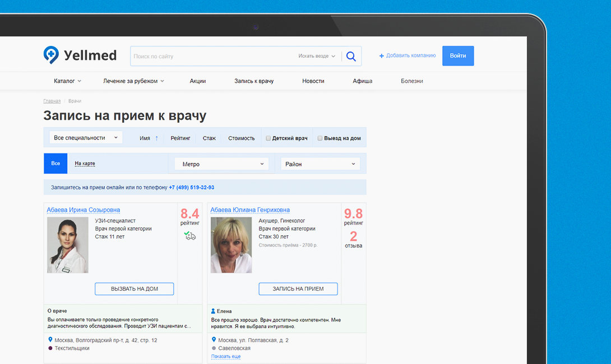Click the Акушер, Гинеколог specialty text
611x364 pixels.
pos(282,221)
